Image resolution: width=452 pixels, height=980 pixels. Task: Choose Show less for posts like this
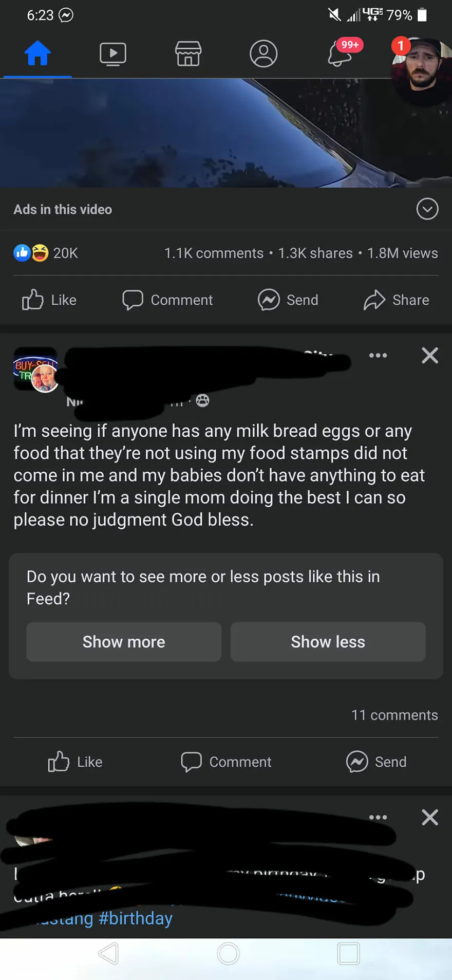[x=328, y=642]
